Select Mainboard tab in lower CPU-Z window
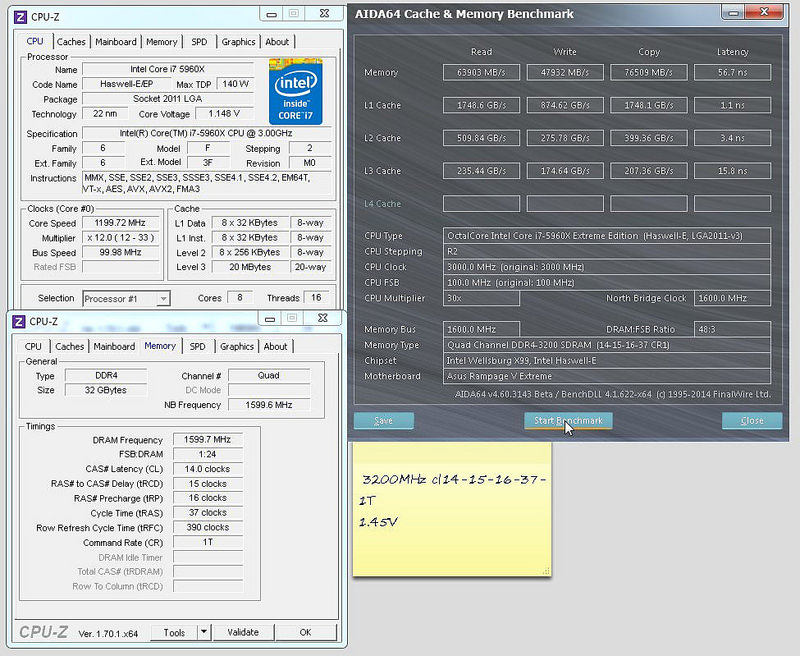 (114, 346)
